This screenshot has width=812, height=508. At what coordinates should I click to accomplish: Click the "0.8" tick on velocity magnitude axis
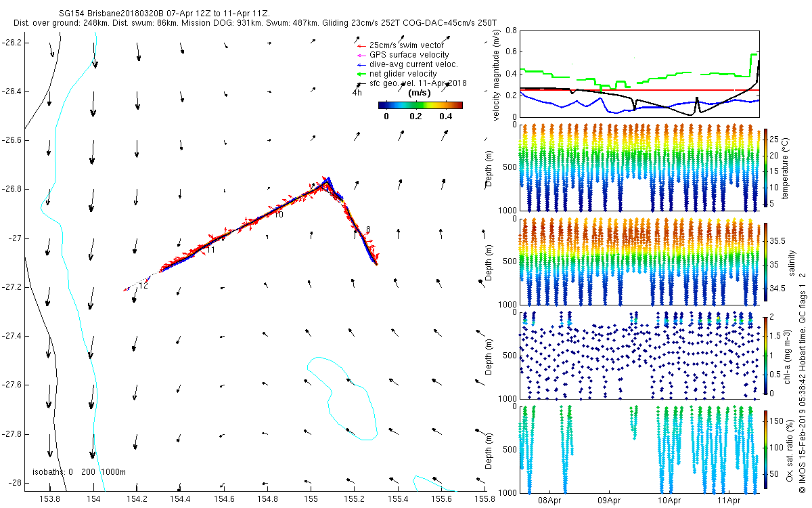click(x=511, y=30)
